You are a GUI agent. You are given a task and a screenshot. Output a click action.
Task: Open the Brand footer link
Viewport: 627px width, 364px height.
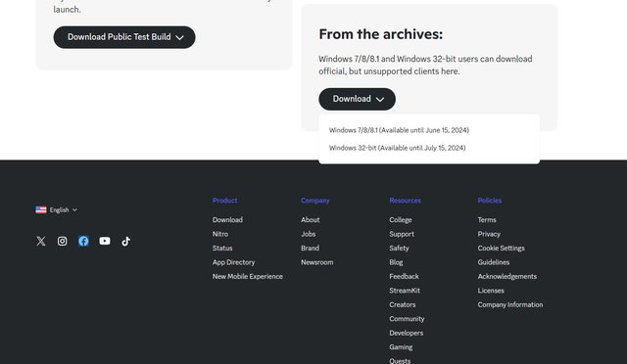[310, 249]
